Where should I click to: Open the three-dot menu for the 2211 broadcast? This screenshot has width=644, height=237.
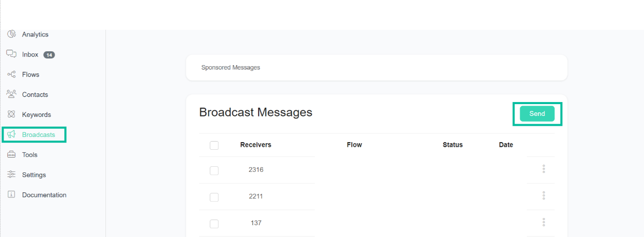[543, 196]
